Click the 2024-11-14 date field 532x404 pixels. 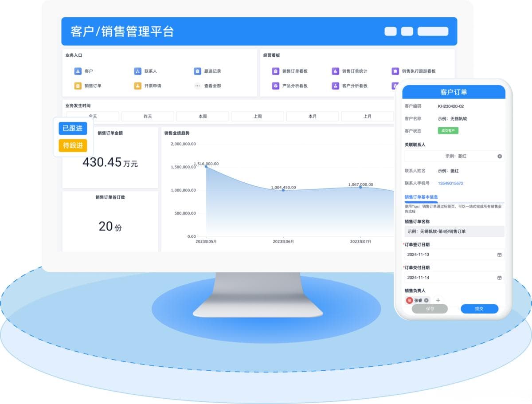[454, 278]
